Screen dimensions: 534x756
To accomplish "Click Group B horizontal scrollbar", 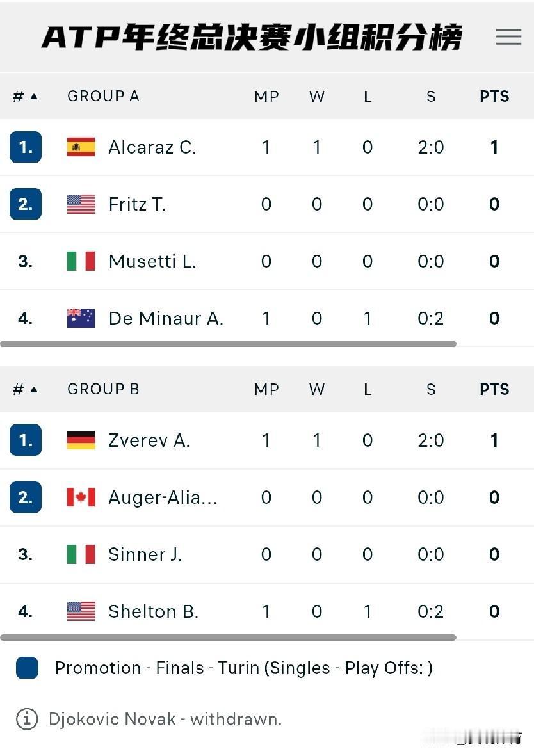I will [x=228, y=638].
